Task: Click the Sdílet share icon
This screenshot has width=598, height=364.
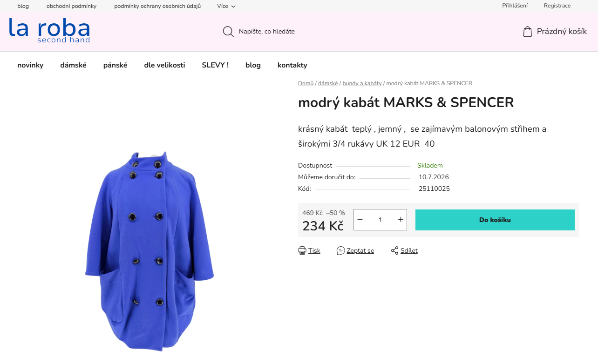Action: [394, 250]
